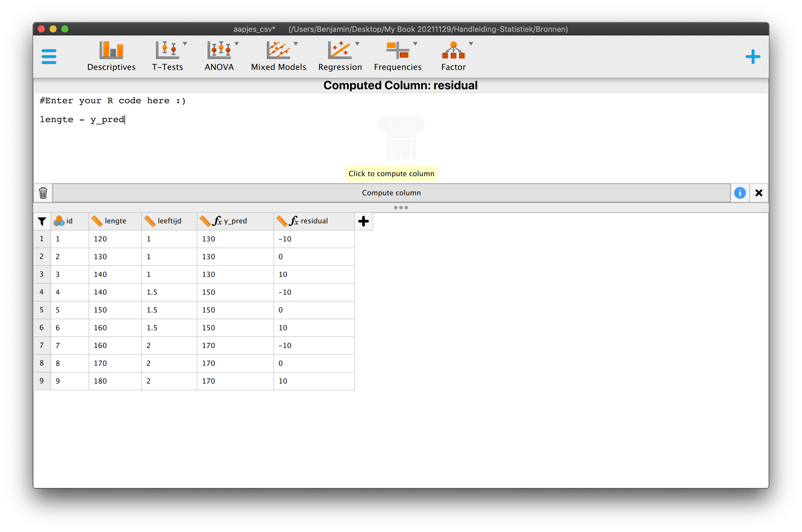This screenshot has height=532, width=802.
Task: Open the T-Tests module menu
Action: click(x=167, y=56)
